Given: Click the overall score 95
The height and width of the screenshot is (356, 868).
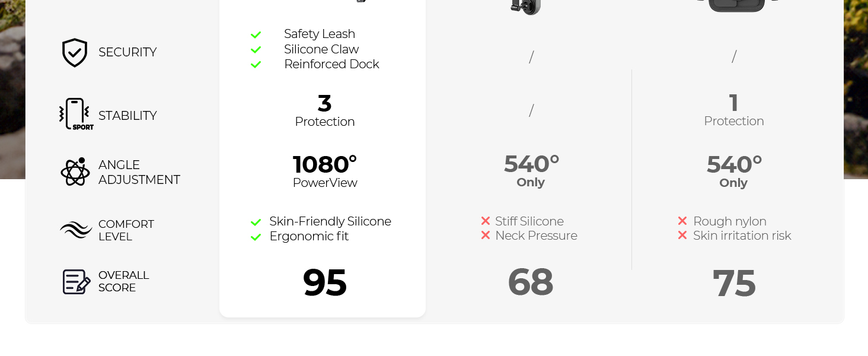Looking at the screenshot, I should [325, 282].
